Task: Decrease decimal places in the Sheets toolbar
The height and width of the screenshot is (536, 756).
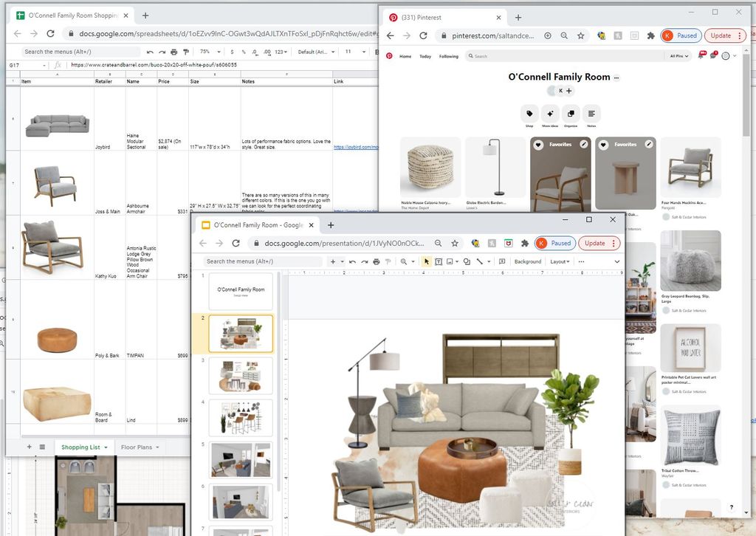Action: pyautogui.click(x=255, y=52)
